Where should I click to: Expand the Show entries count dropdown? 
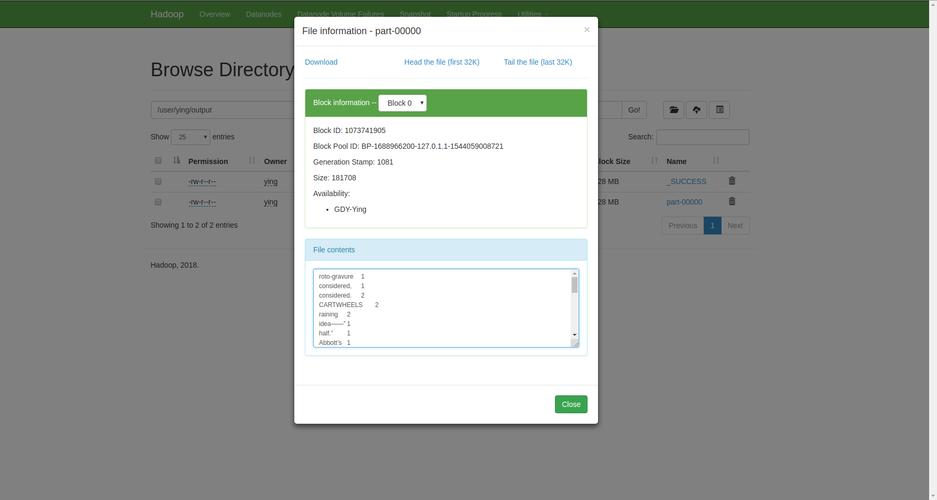click(x=190, y=137)
